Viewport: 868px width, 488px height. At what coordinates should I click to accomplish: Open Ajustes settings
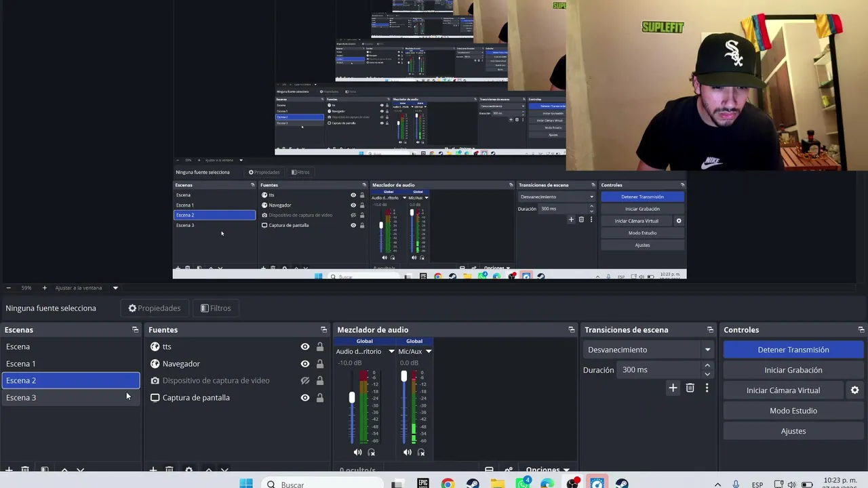tap(793, 431)
